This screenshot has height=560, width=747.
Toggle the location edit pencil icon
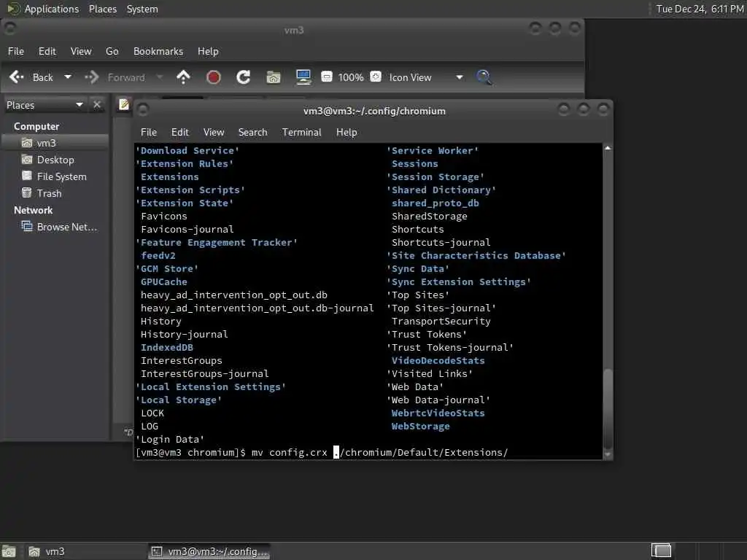(x=124, y=104)
